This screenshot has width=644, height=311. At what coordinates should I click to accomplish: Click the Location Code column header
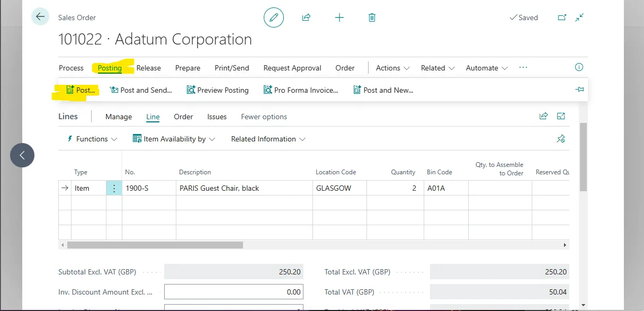point(336,172)
